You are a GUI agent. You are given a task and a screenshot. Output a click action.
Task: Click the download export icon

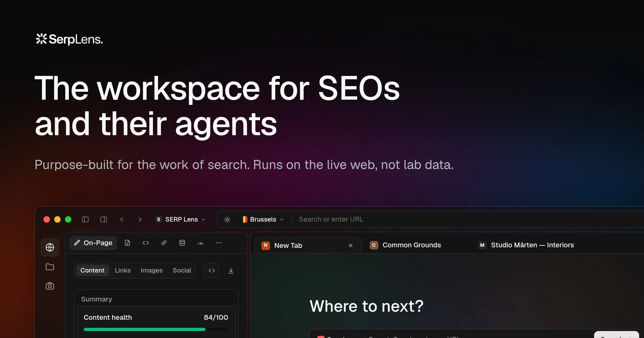pos(231,271)
